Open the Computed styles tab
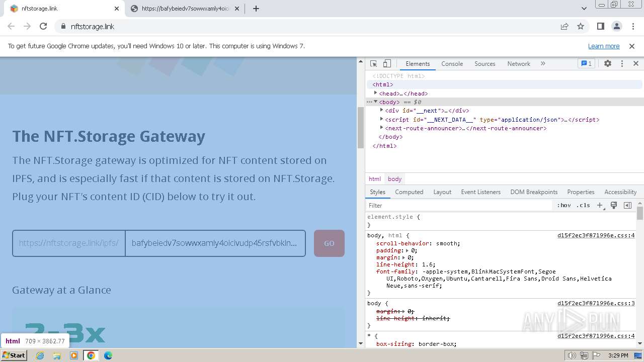The image size is (644, 362). [x=409, y=192]
